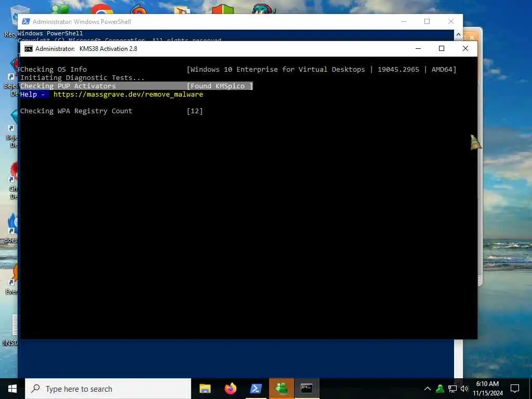Screen dimensions: 532x399
Task: Open the Windows Start menu
Action: tap(12, 389)
